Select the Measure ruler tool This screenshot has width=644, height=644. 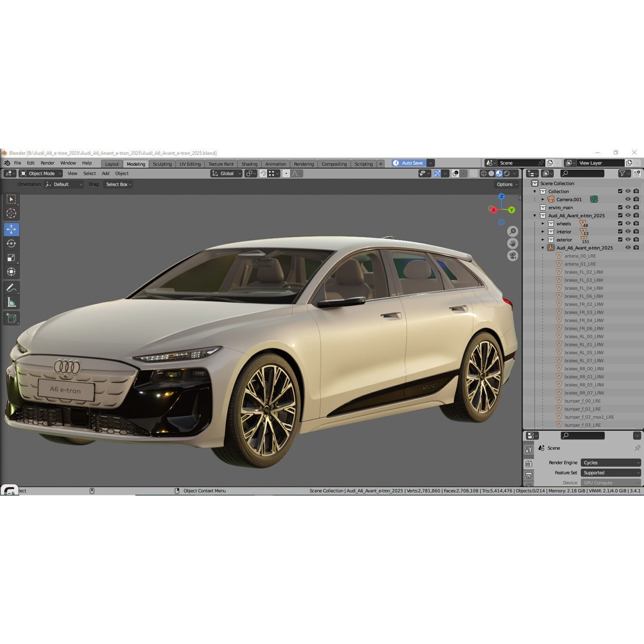pyautogui.click(x=11, y=303)
